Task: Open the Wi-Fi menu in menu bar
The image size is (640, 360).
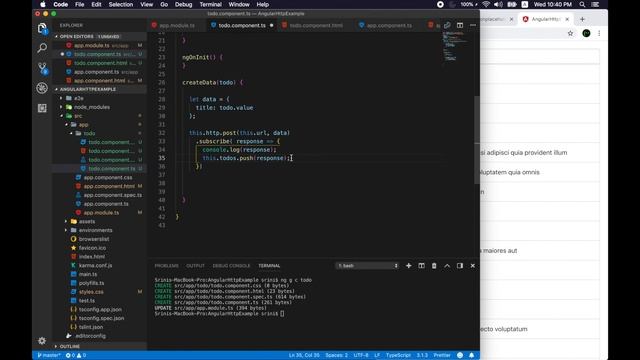Action: [x=486, y=4]
